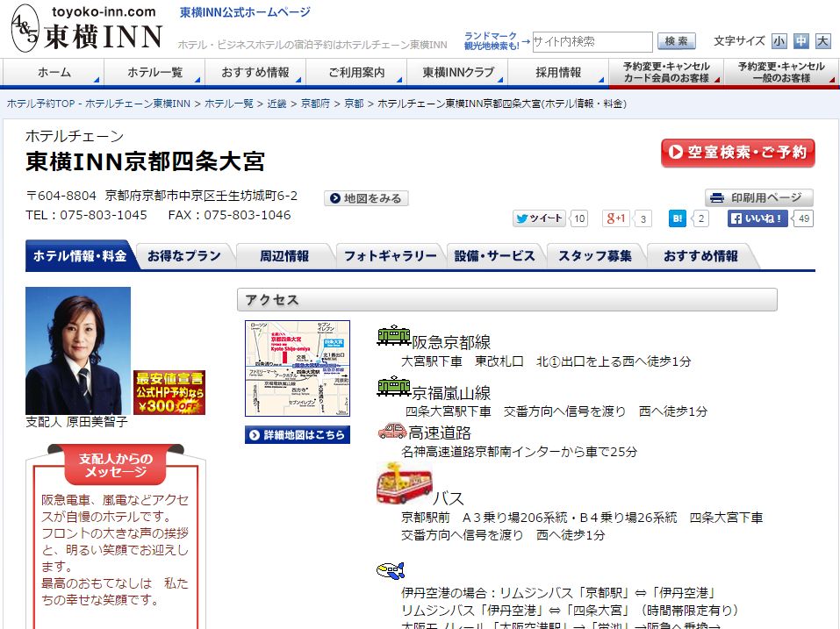Viewport: 840px width, 629px height.
Task: Click the airplane icon above airport access
Action: (391, 570)
